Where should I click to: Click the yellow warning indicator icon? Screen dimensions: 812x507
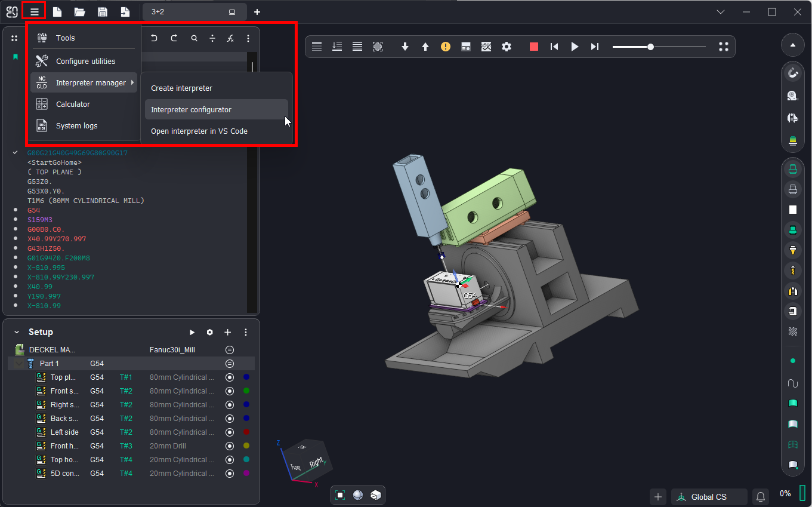pyautogui.click(x=446, y=47)
